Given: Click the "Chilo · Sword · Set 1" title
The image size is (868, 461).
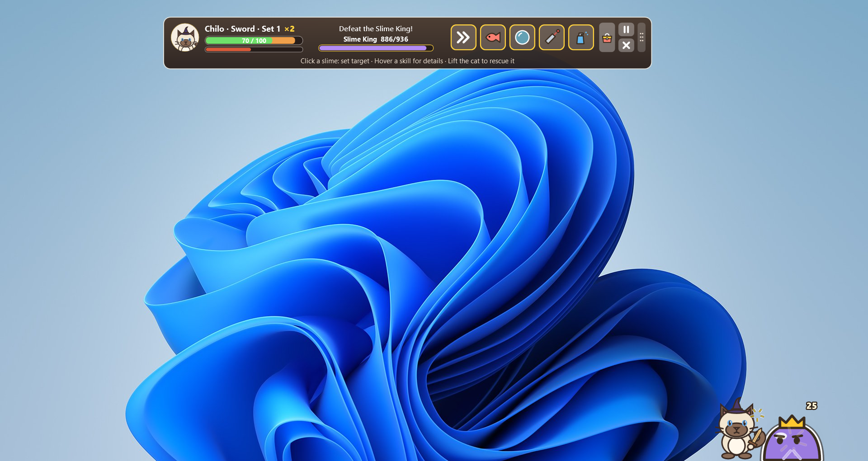Looking at the screenshot, I should tap(242, 29).
